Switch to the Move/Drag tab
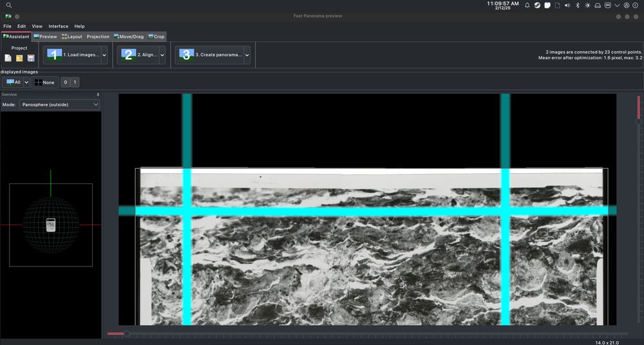The width and height of the screenshot is (644, 345). pyautogui.click(x=129, y=37)
